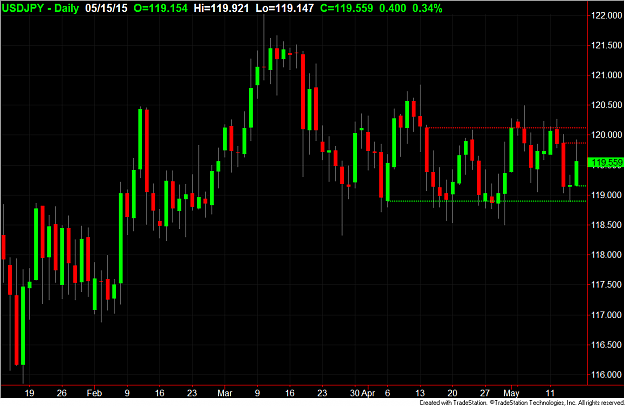625x406 pixels.
Task: Click the 119.000 price axis label
Action: pos(606,195)
